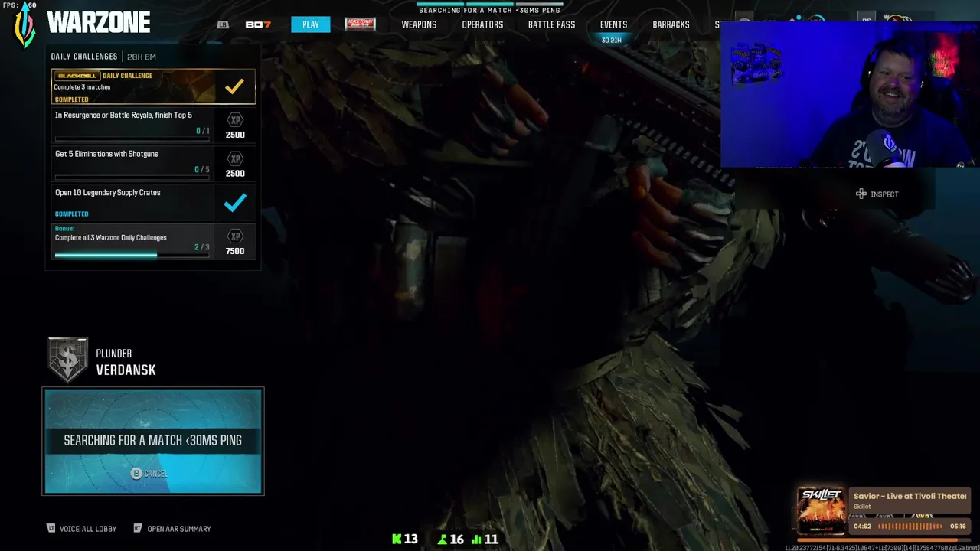The image size is (980, 551).
Task: Click the B button icon beside Cancel
Action: pos(136,474)
